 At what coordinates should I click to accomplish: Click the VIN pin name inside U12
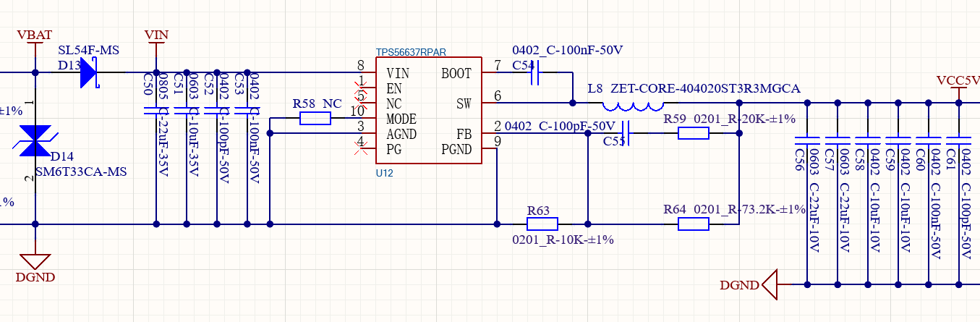point(398,73)
